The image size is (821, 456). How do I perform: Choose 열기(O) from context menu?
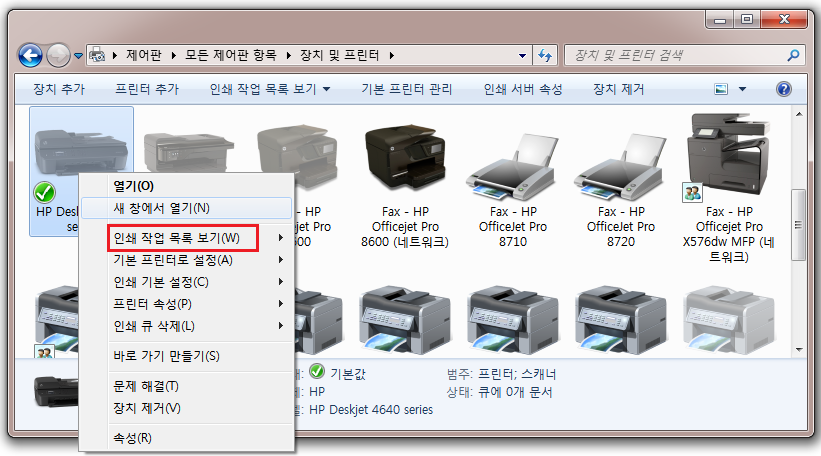tap(186, 186)
